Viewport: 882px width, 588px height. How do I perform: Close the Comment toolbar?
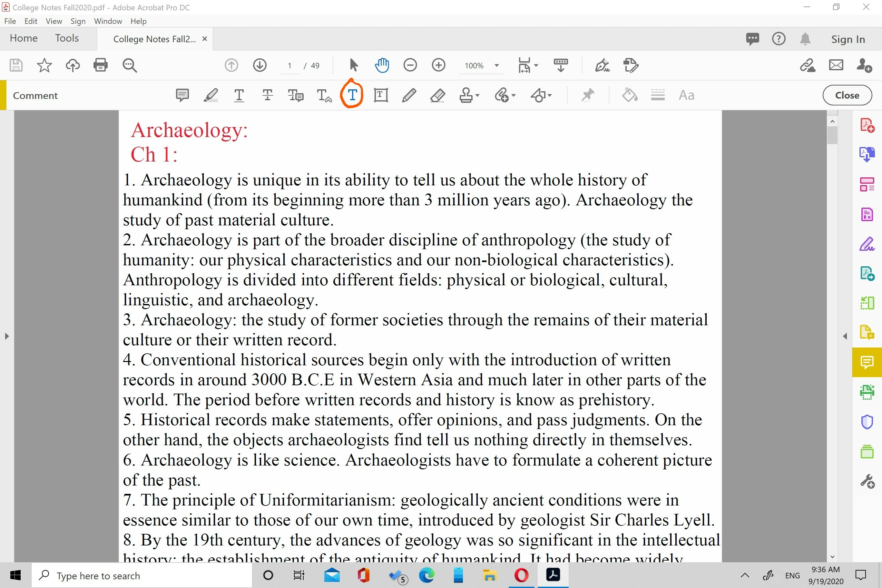[x=847, y=95]
